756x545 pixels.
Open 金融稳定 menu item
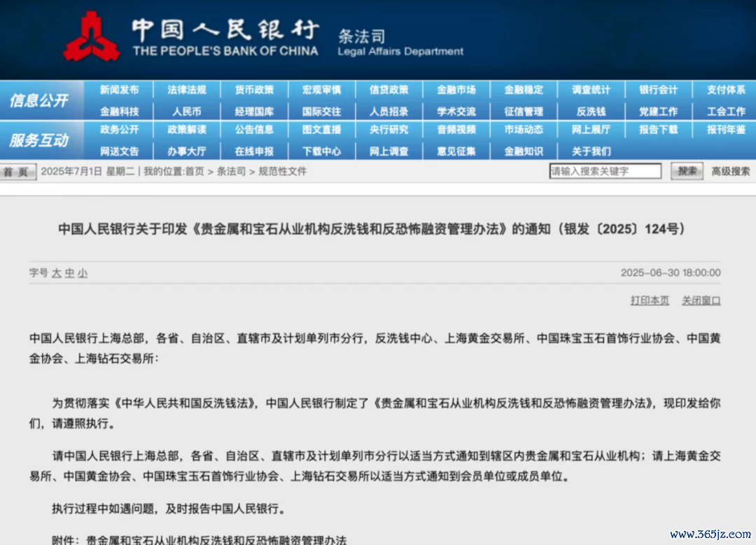524,90
